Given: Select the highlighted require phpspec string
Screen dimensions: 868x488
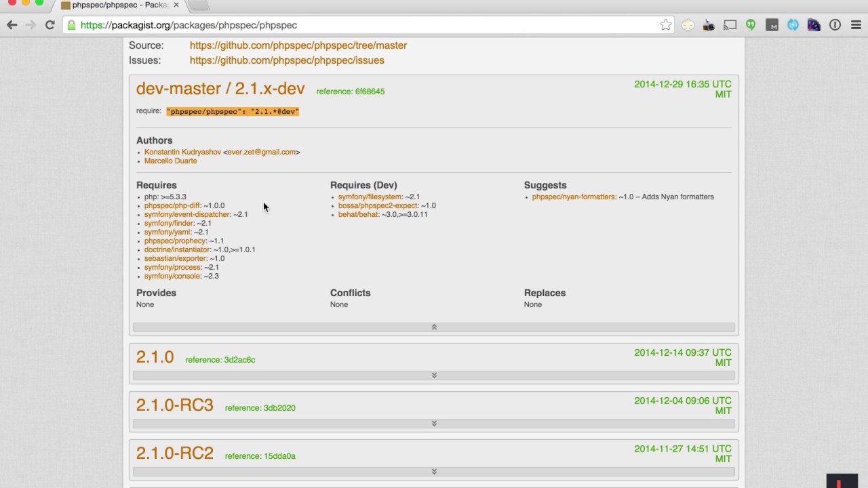Looking at the screenshot, I should click(233, 111).
